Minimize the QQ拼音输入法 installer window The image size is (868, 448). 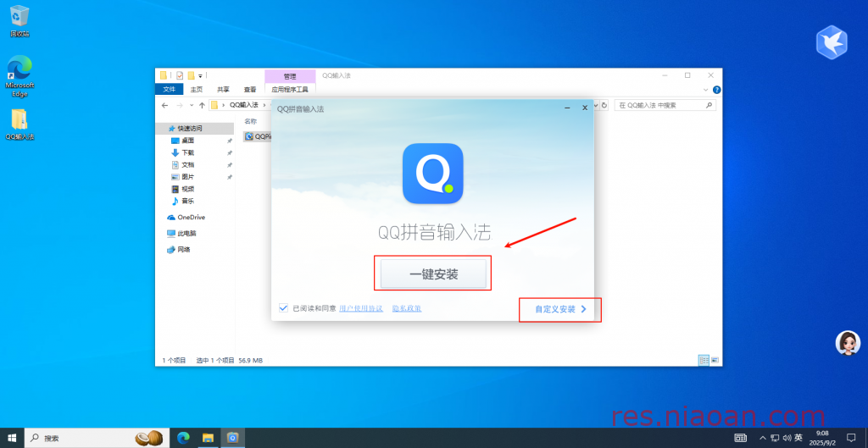click(x=567, y=108)
